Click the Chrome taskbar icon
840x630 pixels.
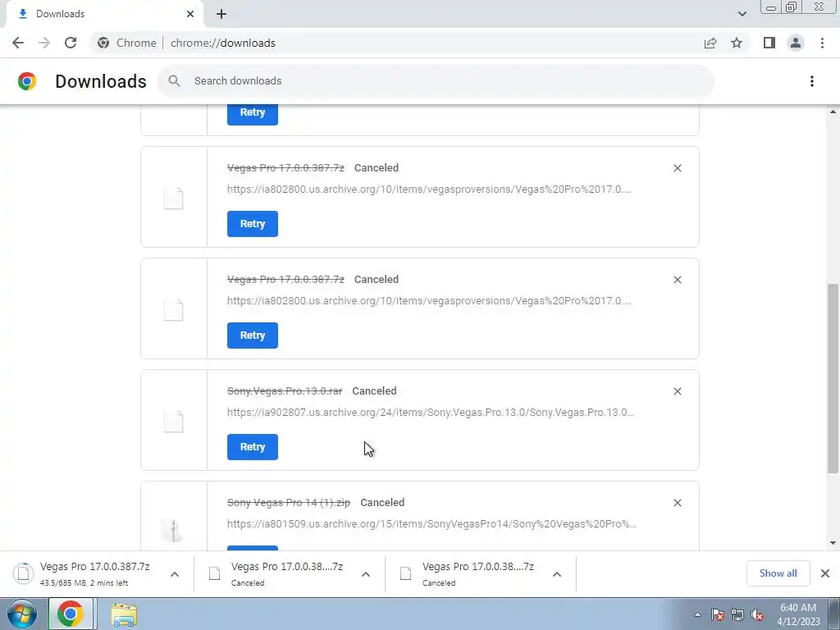[x=71, y=614]
